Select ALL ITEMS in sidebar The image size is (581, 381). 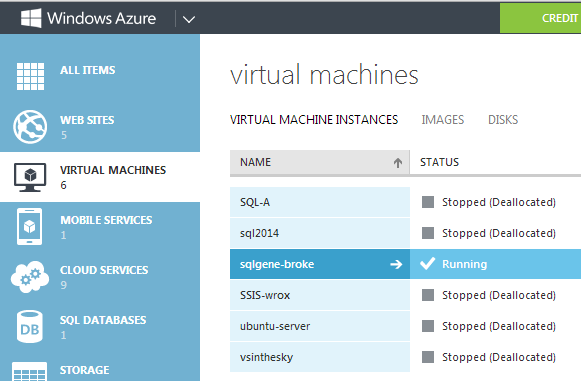[x=88, y=70]
